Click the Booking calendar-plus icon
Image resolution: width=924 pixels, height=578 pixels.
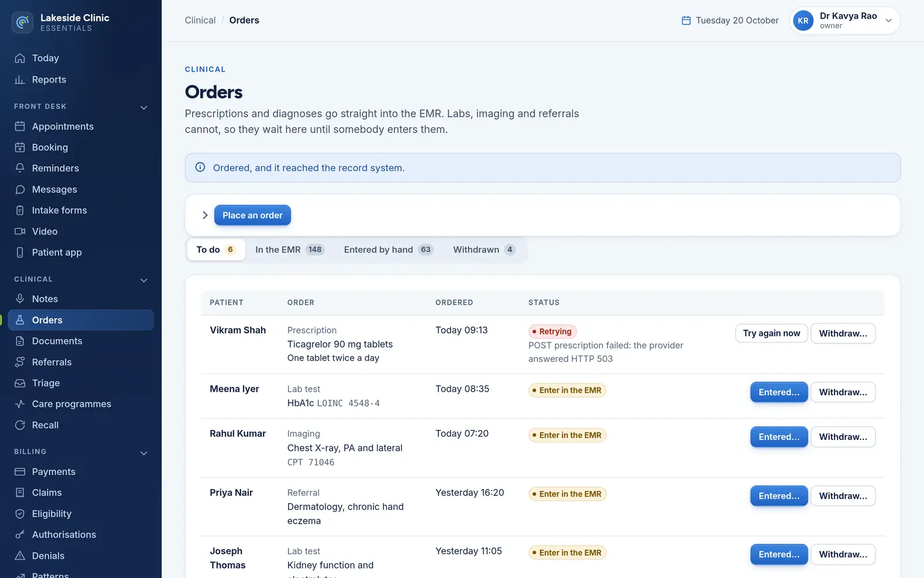[x=20, y=147]
